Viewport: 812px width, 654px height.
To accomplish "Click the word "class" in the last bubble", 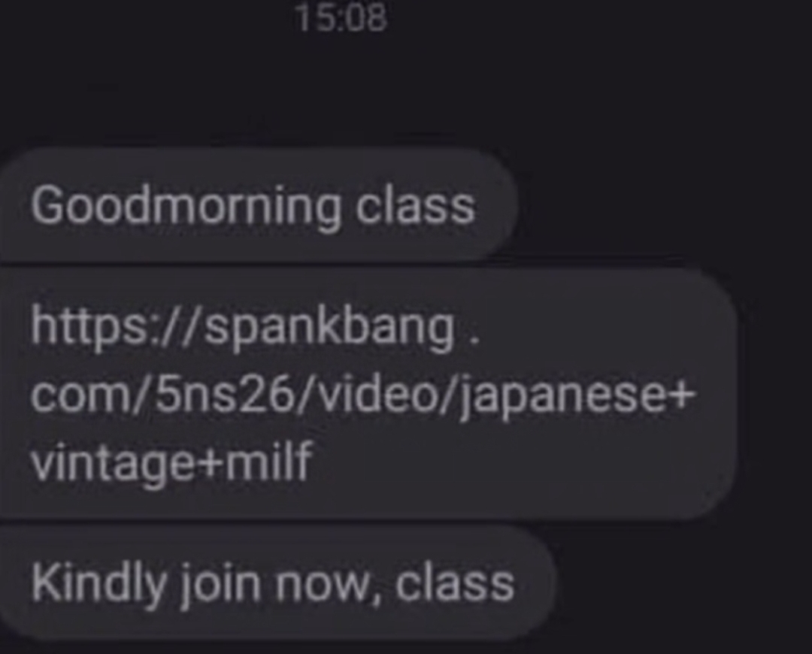I will 455,584.
